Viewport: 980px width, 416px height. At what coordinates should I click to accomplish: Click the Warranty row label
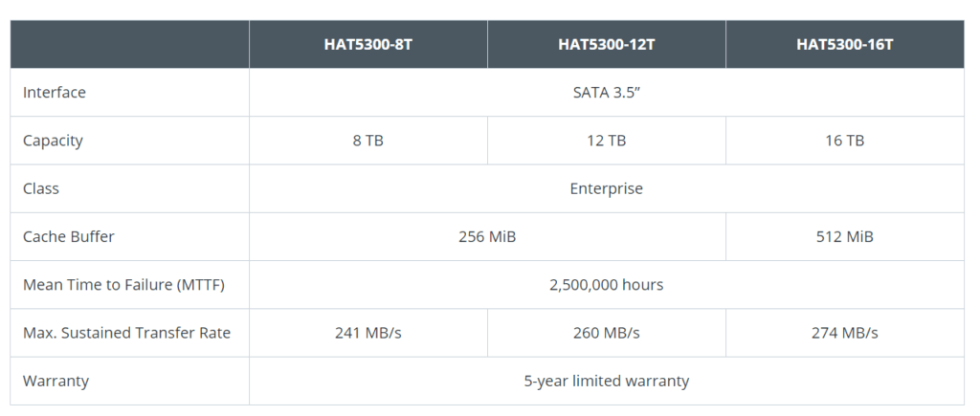click(x=56, y=381)
